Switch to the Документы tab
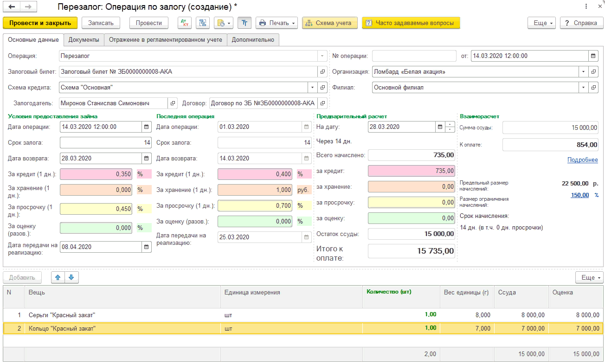Image resolution: width=605 pixels, height=364 pixels. 84,40
